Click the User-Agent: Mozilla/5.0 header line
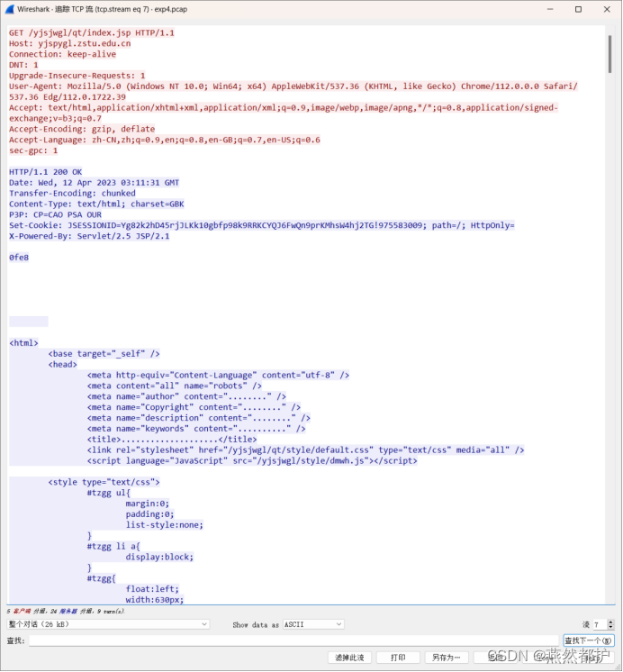Screen dimensions: 623x672 coord(293,92)
